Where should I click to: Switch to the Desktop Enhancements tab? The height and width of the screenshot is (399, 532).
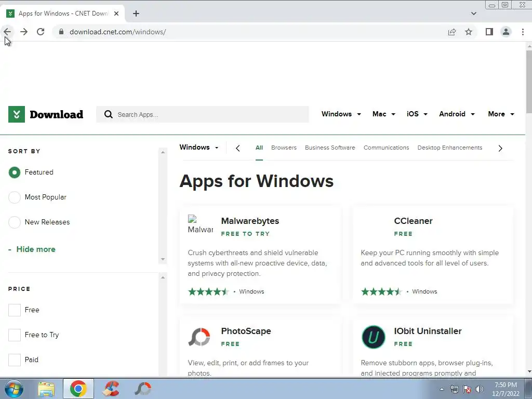pos(449,148)
